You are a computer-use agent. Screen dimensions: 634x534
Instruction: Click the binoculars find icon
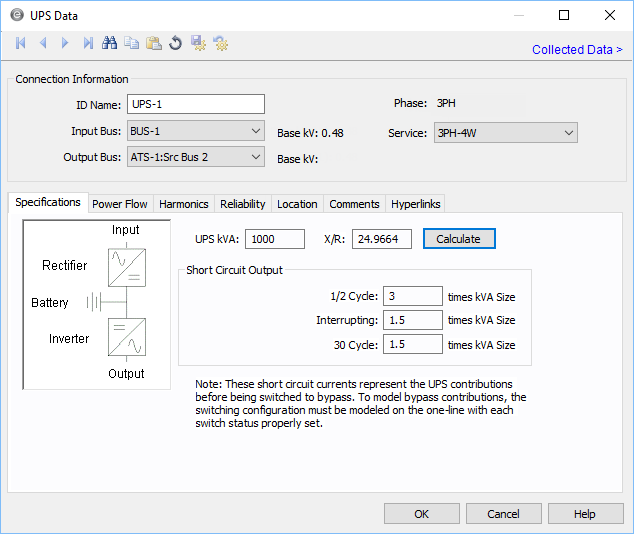point(110,43)
